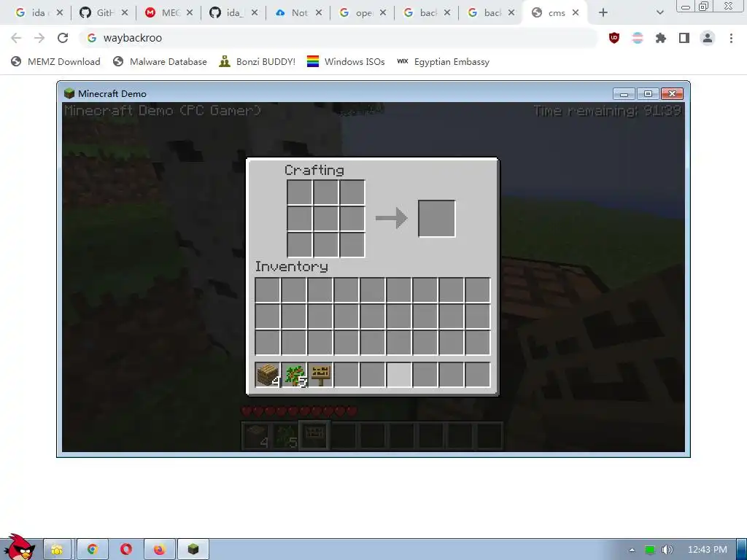This screenshot has height=560, width=747.
Task: Open the Angry Birds start button
Action: coord(20,547)
